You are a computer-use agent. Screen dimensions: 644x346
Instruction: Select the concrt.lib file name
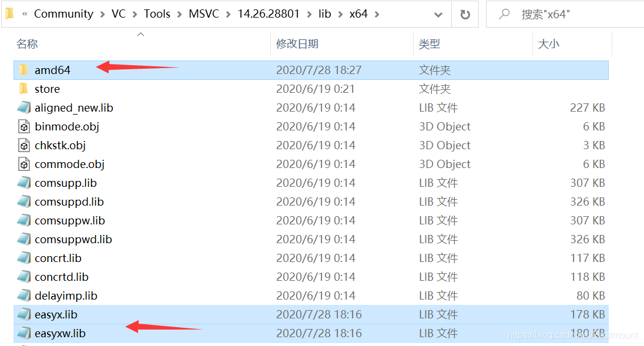click(58, 258)
